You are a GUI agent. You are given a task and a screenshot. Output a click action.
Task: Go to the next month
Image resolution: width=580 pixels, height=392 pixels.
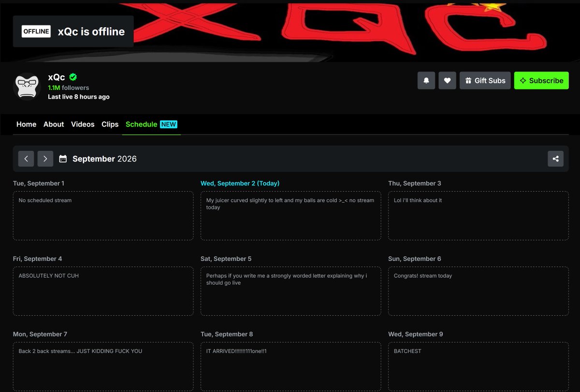(x=45, y=159)
